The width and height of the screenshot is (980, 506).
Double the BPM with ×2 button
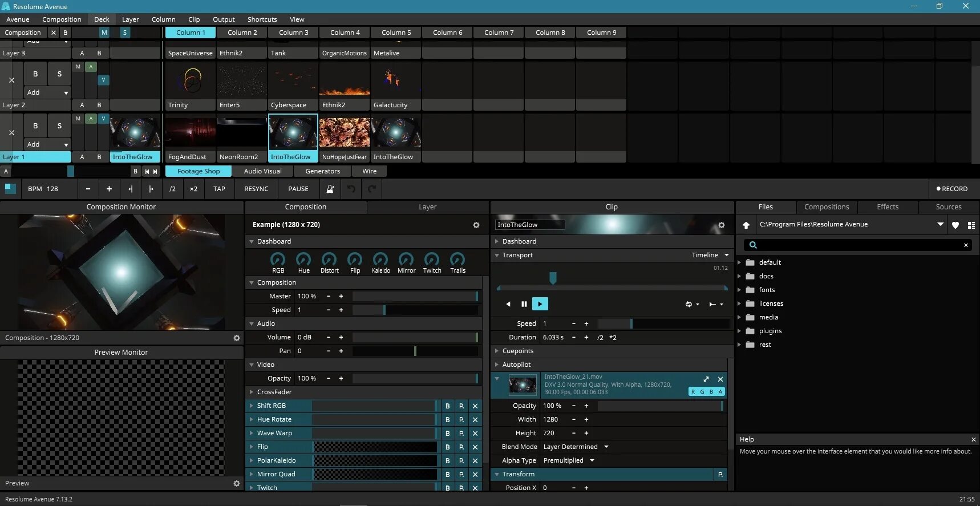click(193, 189)
